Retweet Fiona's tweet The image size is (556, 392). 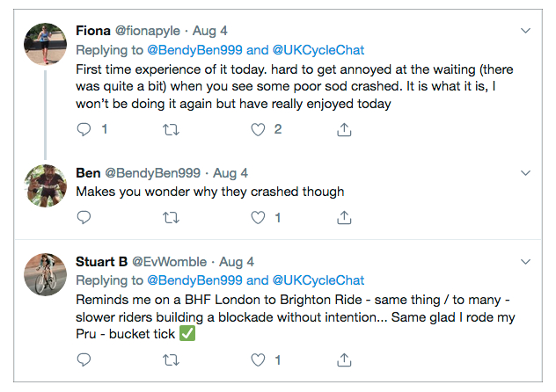pos(172,129)
